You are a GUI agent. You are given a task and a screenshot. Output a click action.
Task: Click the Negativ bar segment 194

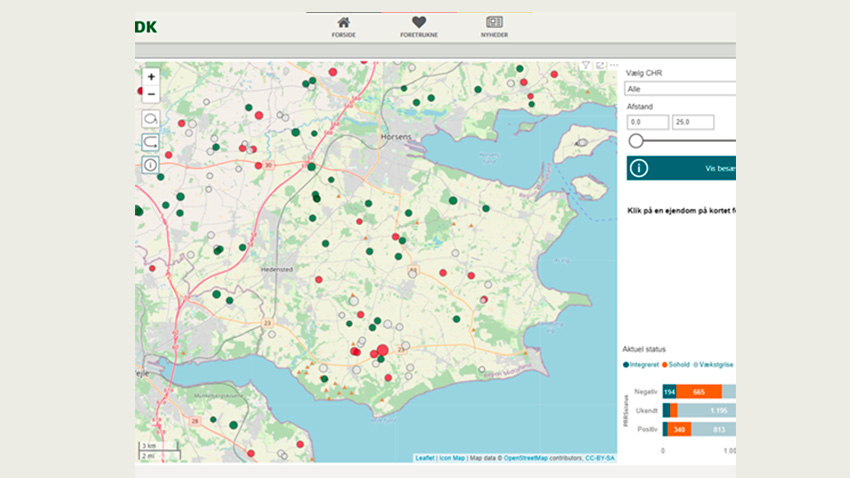click(x=669, y=392)
